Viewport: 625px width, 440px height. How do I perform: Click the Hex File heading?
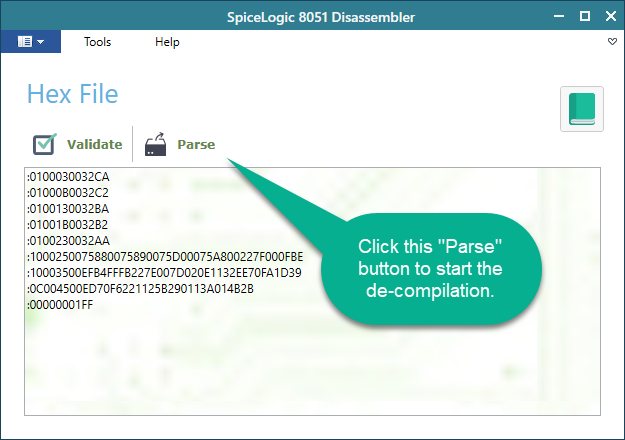[x=72, y=95]
